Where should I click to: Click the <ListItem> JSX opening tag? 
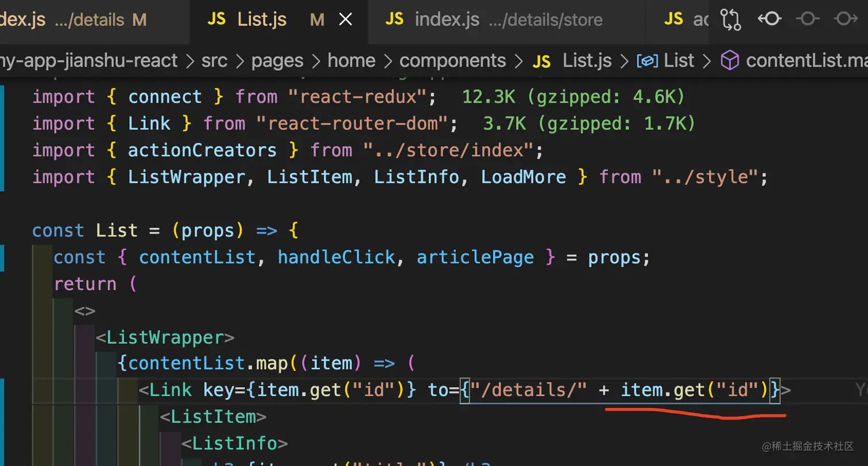[213, 417]
